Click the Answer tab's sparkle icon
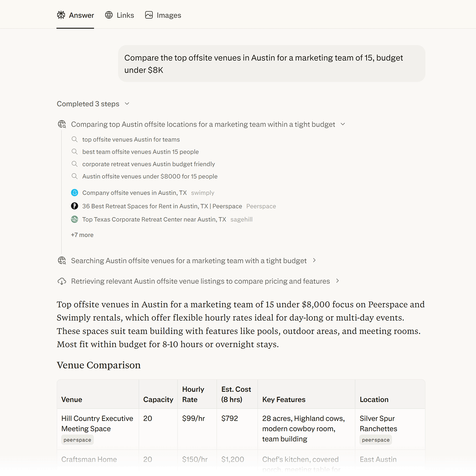476x476 pixels. click(61, 15)
